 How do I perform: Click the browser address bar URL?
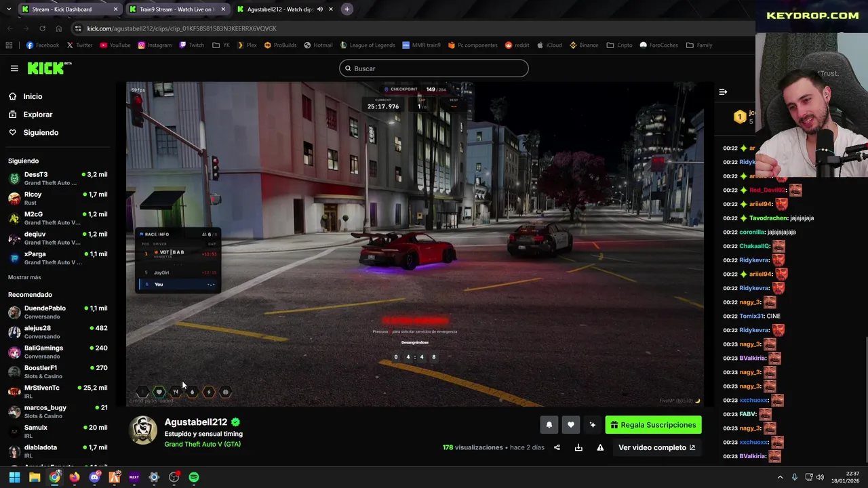[182, 28]
